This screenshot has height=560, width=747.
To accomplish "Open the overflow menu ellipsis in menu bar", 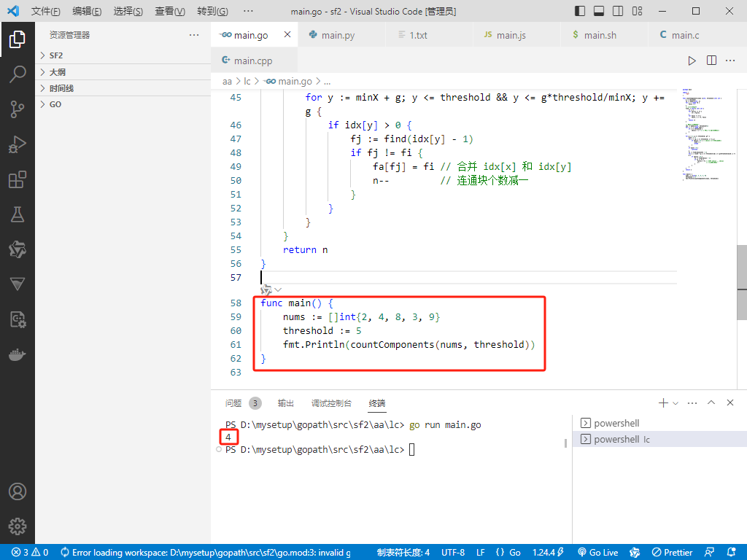I will coord(248,11).
